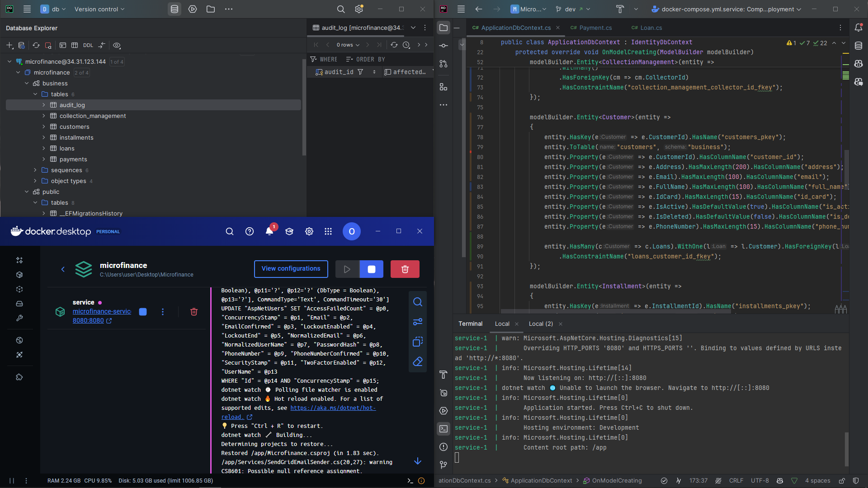The width and height of the screenshot is (868, 488).
Task: Open Rider Problems tool window icon
Action: (x=443, y=447)
